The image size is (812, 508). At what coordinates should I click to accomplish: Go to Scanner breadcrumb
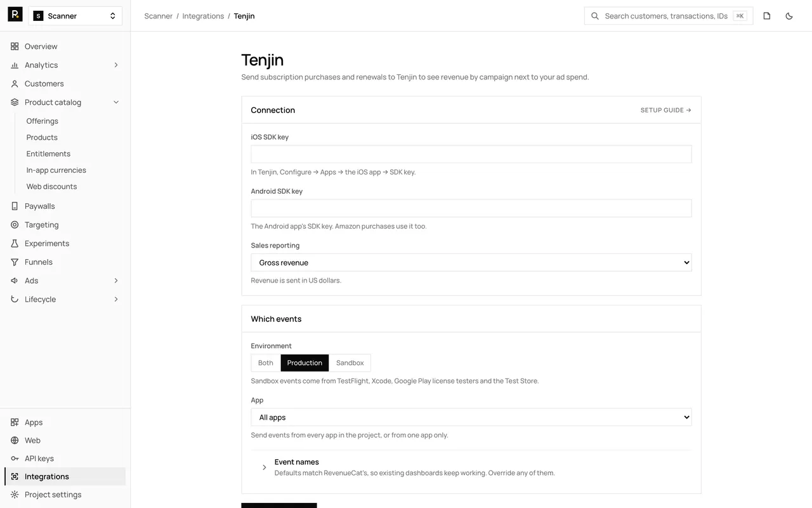159,16
